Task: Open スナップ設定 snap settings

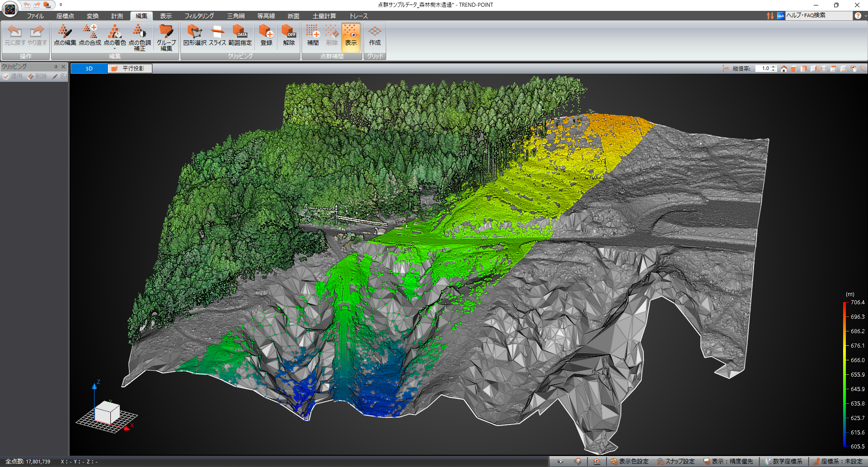Action: coord(676,462)
